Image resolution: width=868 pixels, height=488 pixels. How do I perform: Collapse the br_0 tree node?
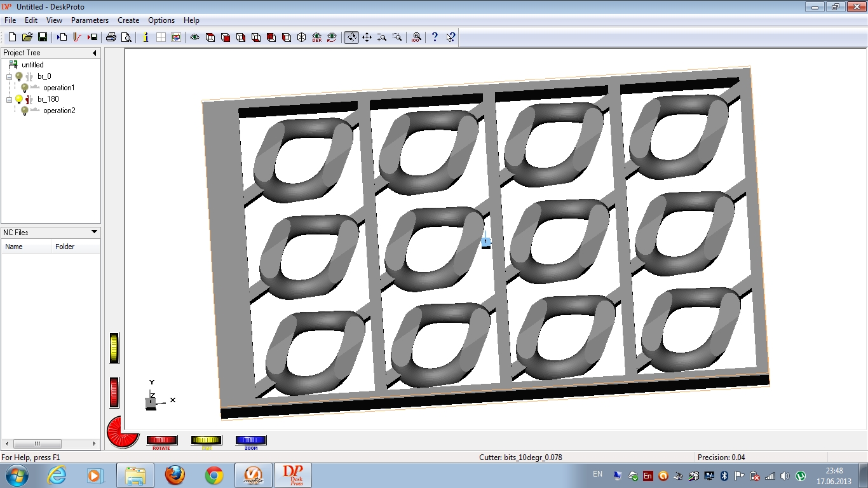point(10,76)
